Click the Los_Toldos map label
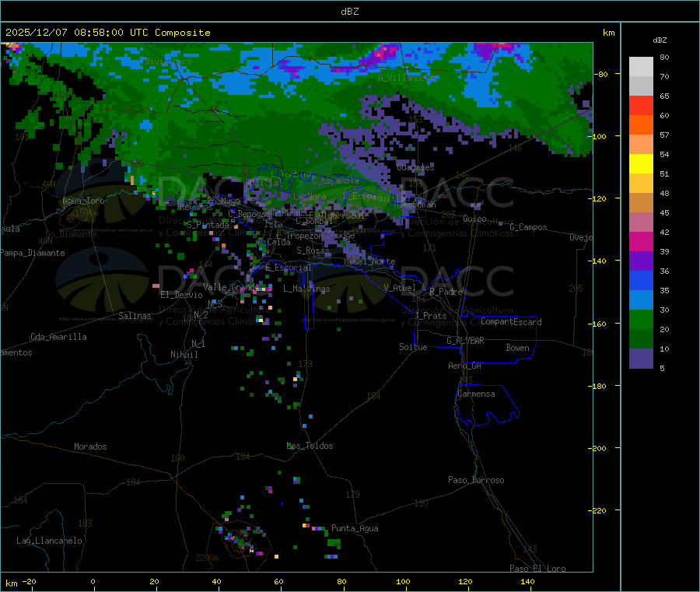This screenshot has height=592, width=700. [310, 446]
